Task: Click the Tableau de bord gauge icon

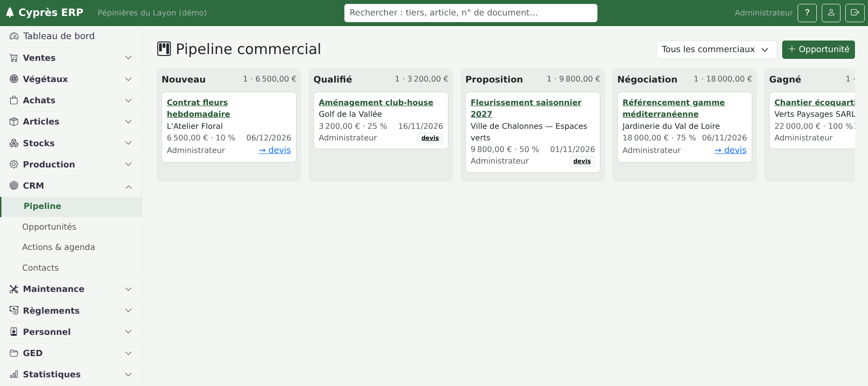Action: point(14,36)
